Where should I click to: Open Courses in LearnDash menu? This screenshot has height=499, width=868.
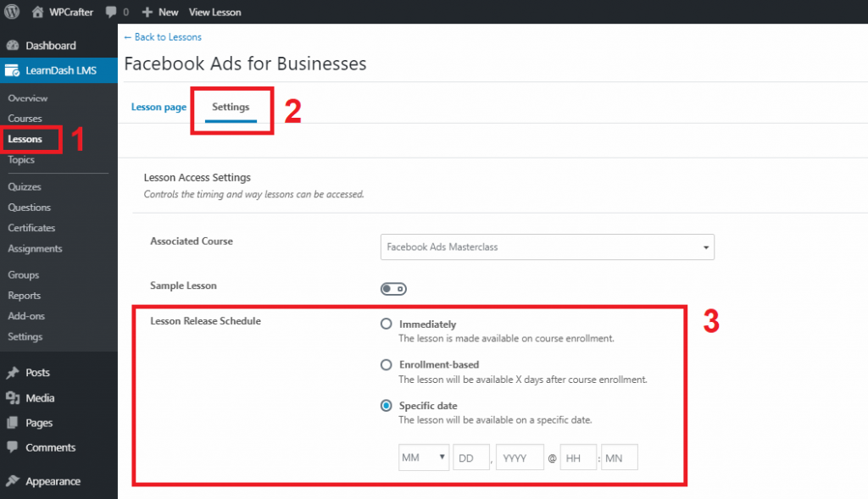click(x=25, y=119)
